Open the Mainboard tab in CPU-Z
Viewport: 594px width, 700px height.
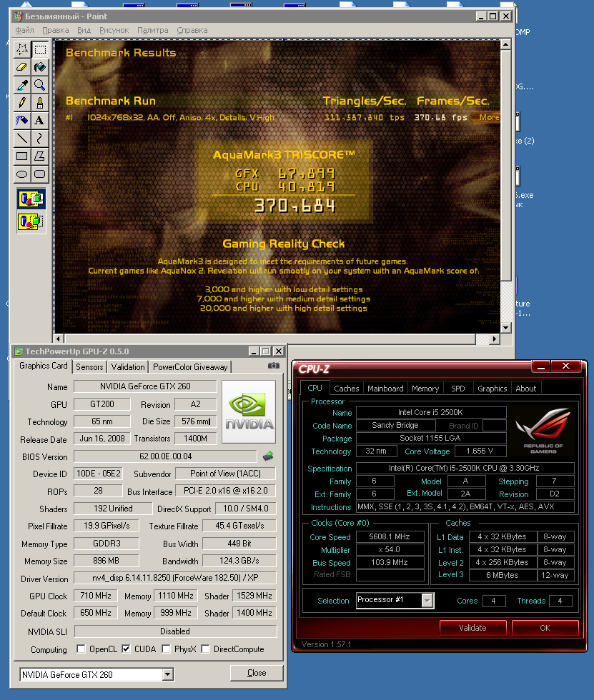point(385,389)
